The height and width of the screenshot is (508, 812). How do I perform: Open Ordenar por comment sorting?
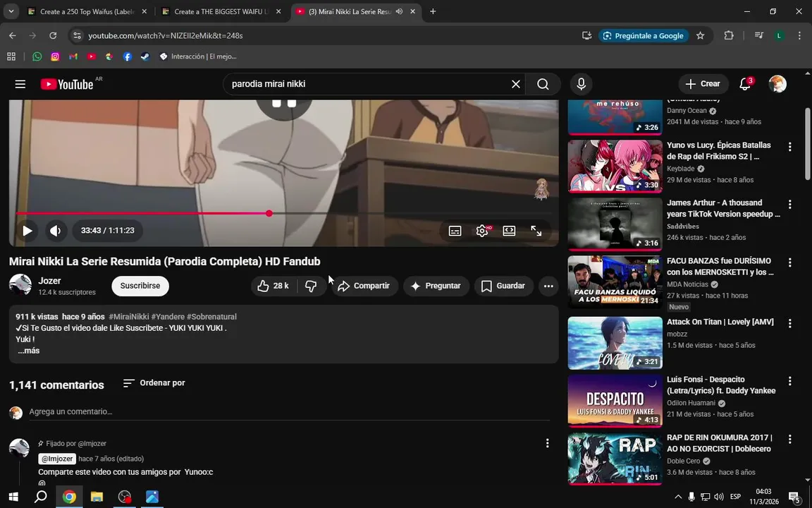(x=154, y=383)
